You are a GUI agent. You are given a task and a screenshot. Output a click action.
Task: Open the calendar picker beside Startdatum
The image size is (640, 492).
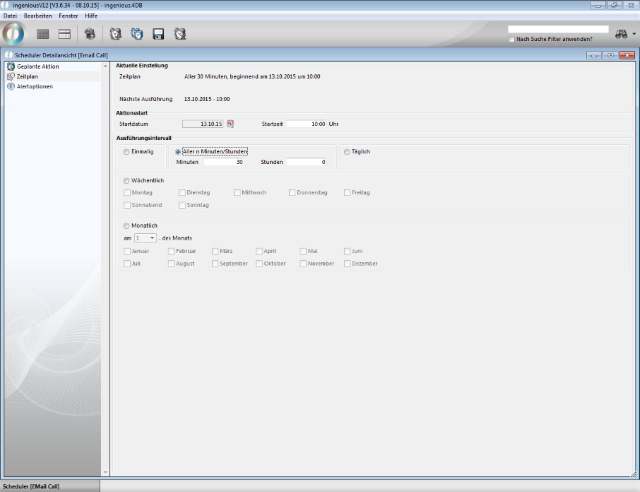(x=229, y=124)
